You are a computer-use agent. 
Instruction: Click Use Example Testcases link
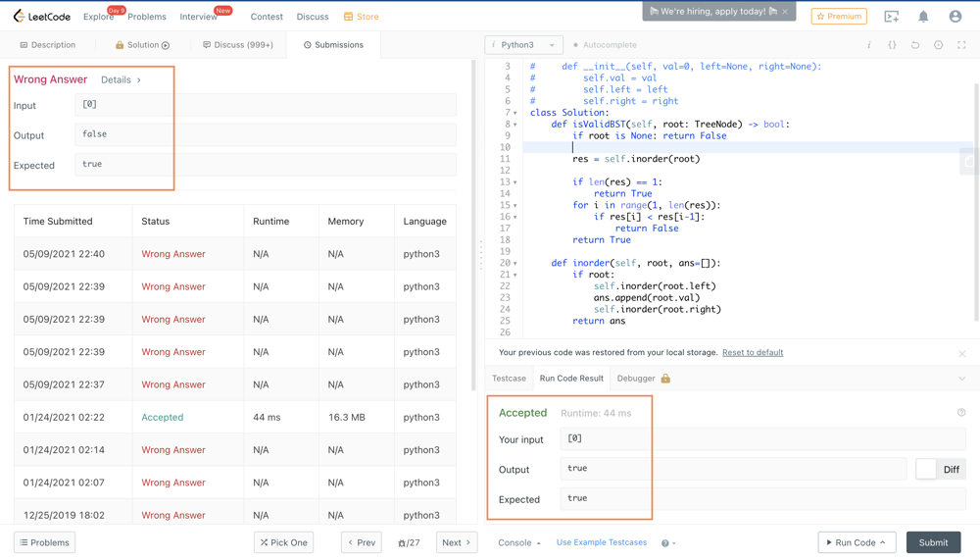tap(602, 542)
